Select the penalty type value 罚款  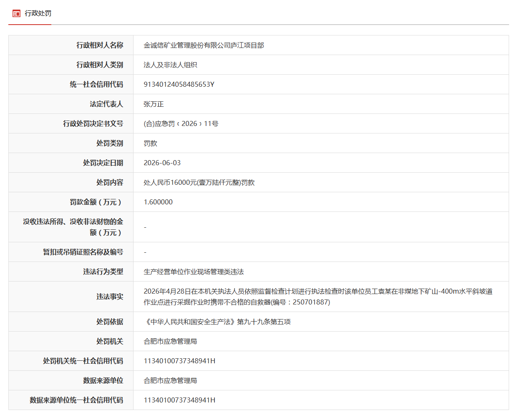pos(150,143)
